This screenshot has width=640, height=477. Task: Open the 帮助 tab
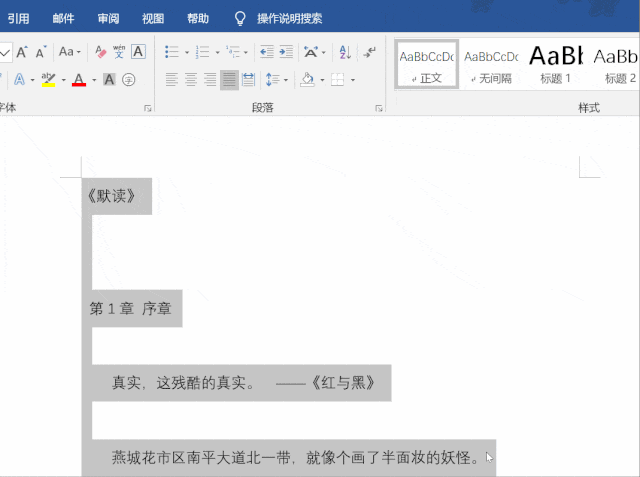(198, 18)
